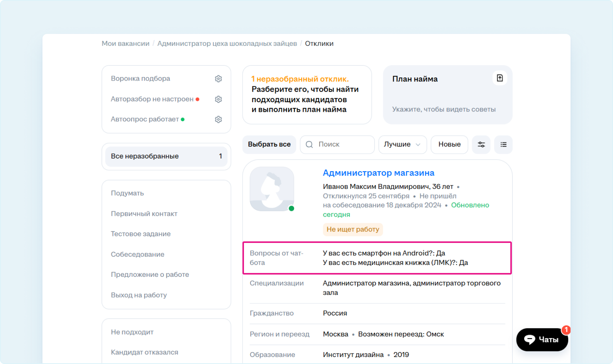Click the filter sliders icon
Image resolution: width=613 pixels, height=364 pixels.
[481, 145]
